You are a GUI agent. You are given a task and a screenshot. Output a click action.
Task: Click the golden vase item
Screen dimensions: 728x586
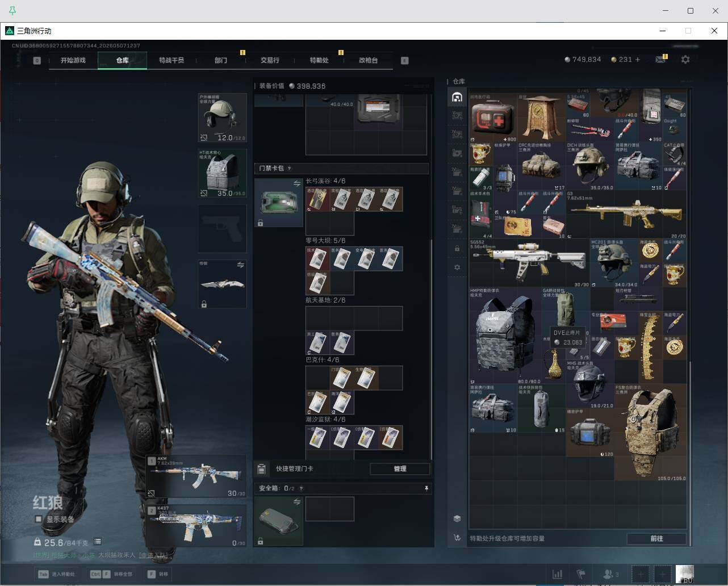click(x=554, y=360)
